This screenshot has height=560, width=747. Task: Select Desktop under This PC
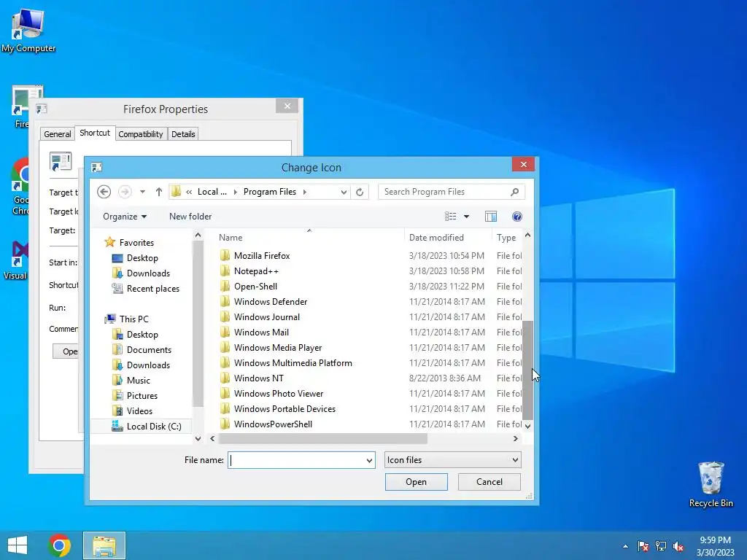(142, 334)
